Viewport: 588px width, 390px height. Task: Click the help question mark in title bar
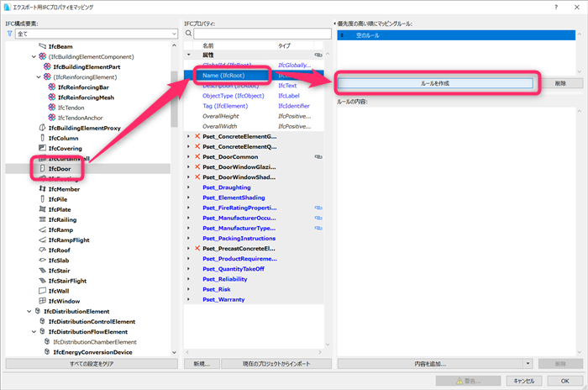click(x=556, y=7)
